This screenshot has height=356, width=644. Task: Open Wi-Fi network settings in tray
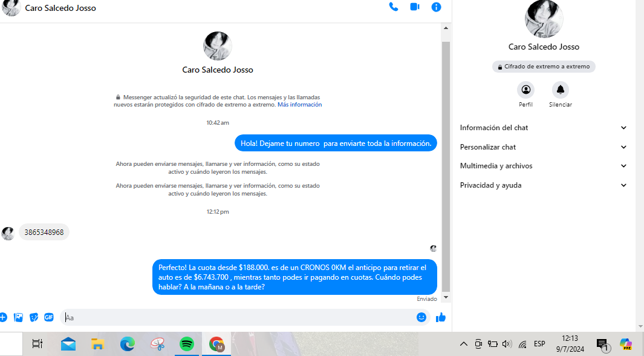coord(522,344)
